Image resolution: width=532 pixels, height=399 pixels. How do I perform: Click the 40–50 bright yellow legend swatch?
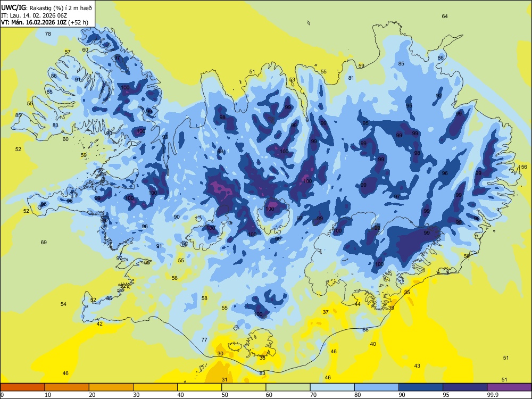pos(199,387)
